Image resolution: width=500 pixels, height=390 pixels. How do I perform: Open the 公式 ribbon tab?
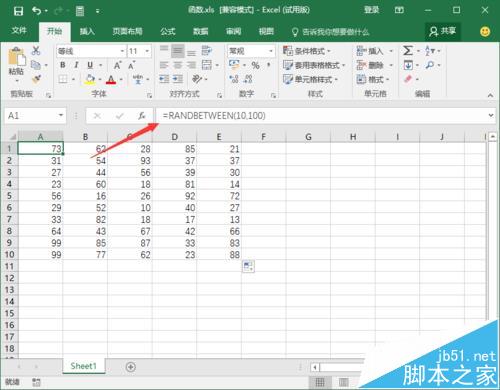[168, 31]
